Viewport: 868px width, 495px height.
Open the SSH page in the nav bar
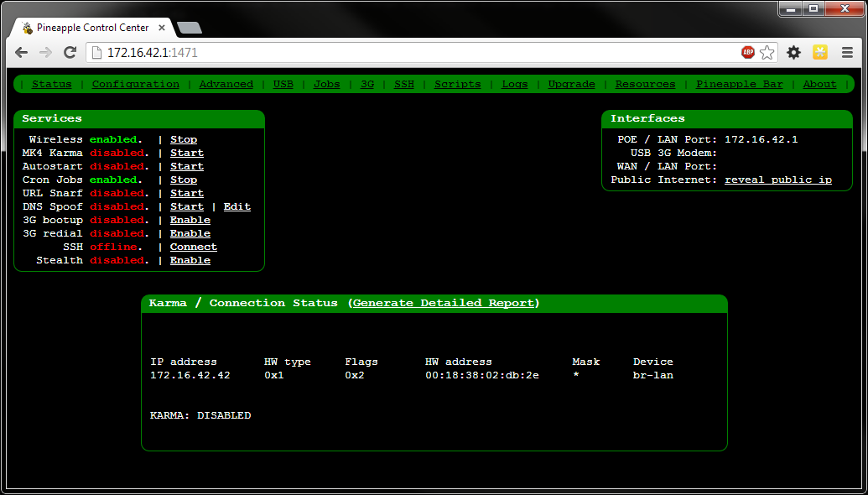(x=404, y=84)
